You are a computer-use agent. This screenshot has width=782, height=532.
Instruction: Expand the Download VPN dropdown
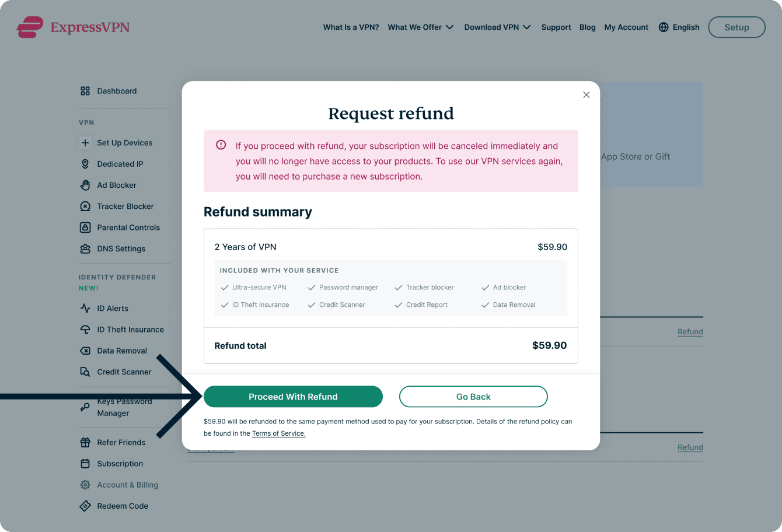click(497, 27)
